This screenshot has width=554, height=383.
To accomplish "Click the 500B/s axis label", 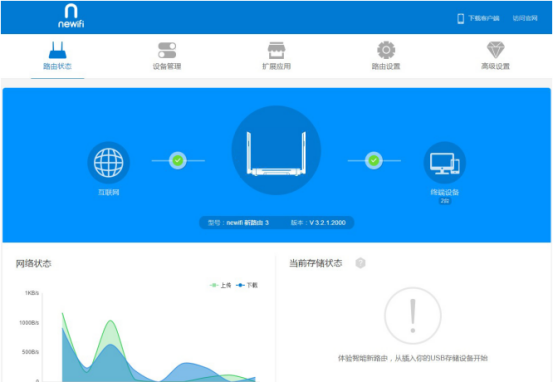I will pos(30,352).
